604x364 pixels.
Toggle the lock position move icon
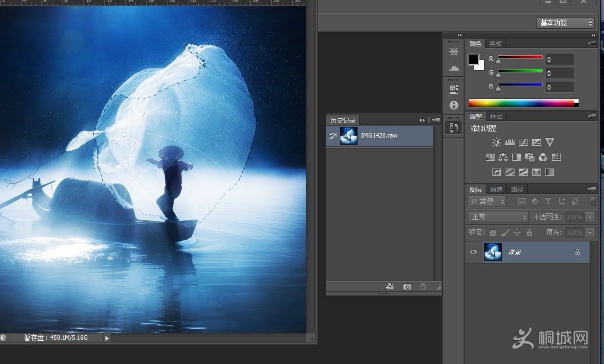(x=517, y=233)
